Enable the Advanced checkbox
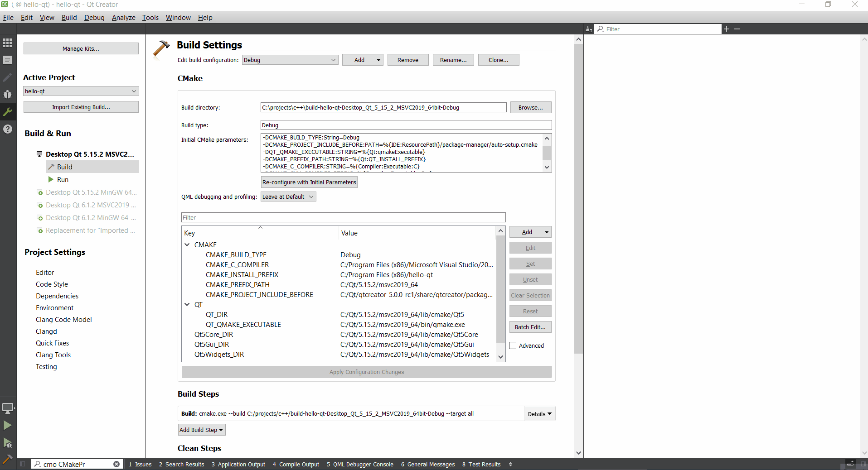The width and height of the screenshot is (868, 470). [x=513, y=345]
